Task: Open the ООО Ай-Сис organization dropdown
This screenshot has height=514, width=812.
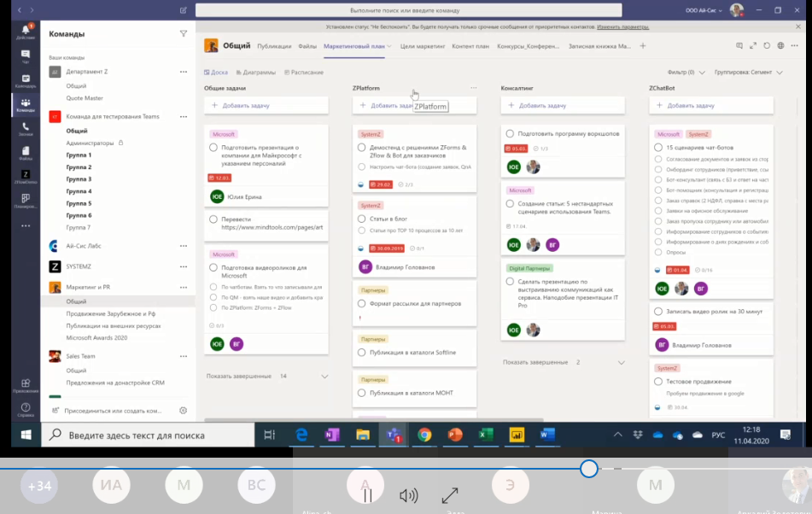Action: pyautogui.click(x=704, y=10)
